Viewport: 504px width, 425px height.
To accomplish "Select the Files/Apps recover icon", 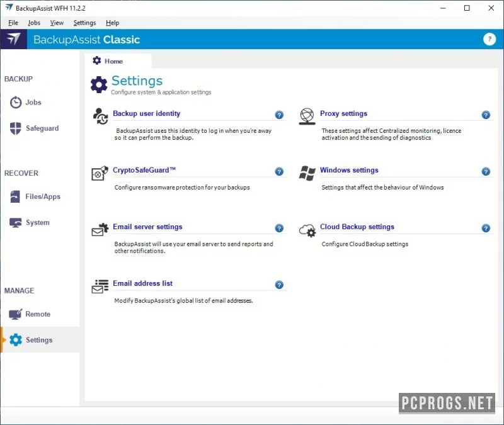I will click(x=15, y=196).
